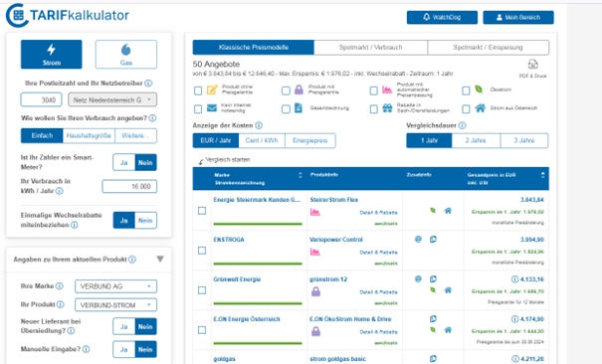Set comparison duration to 3 Jahre

tap(524, 140)
